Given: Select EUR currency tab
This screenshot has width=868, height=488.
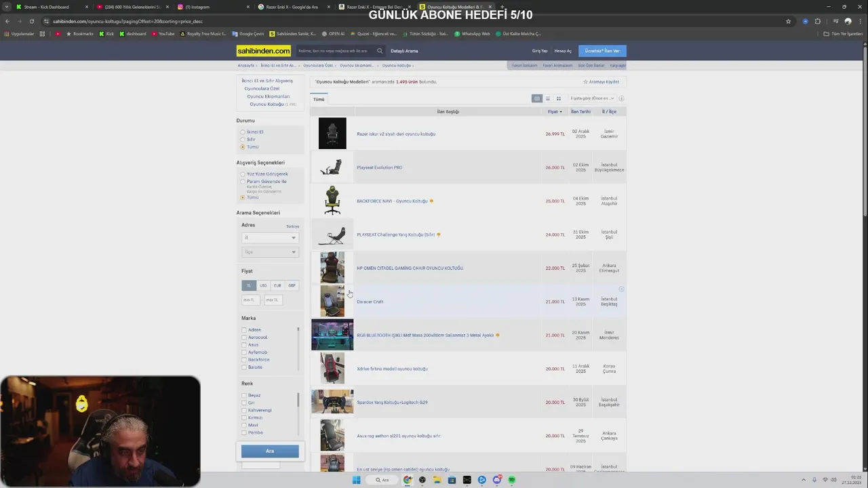Looking at the screenshot, I should (277, 285).
